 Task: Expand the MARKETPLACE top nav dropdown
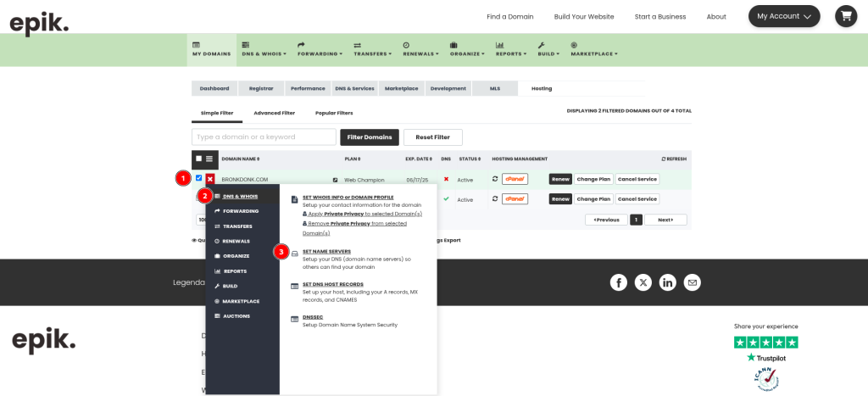coord(594,50)
